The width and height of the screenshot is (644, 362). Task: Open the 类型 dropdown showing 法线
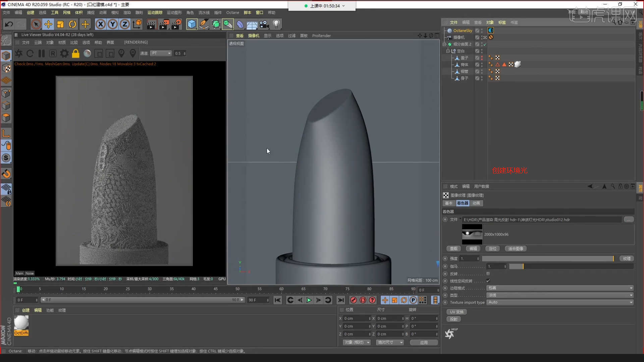point(560,295)
